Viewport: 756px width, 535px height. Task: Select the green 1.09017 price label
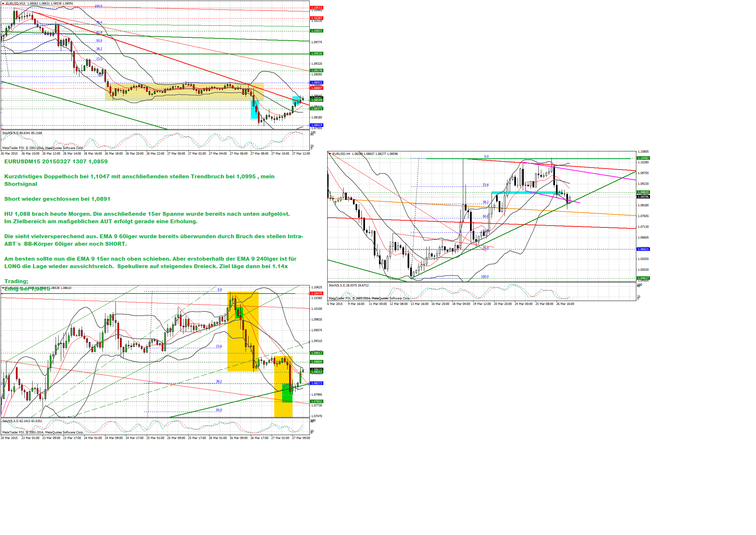click(x=317, y=353)
